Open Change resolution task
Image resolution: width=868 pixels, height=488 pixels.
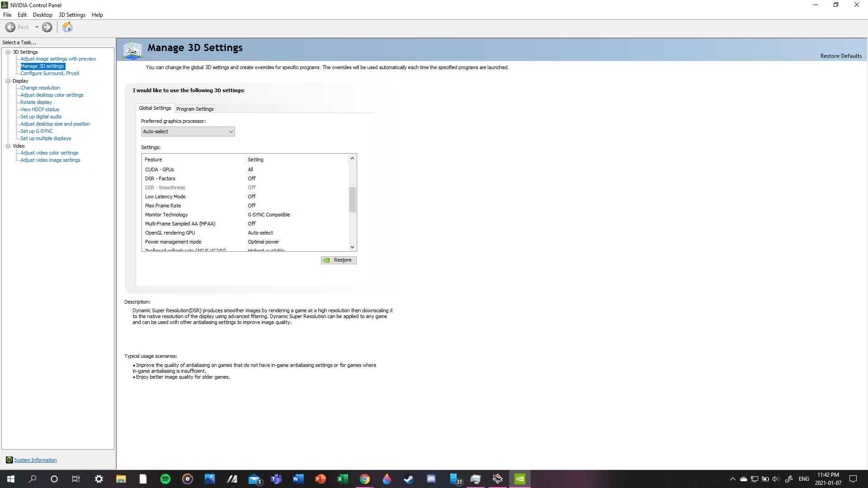(x=40, y=88)
